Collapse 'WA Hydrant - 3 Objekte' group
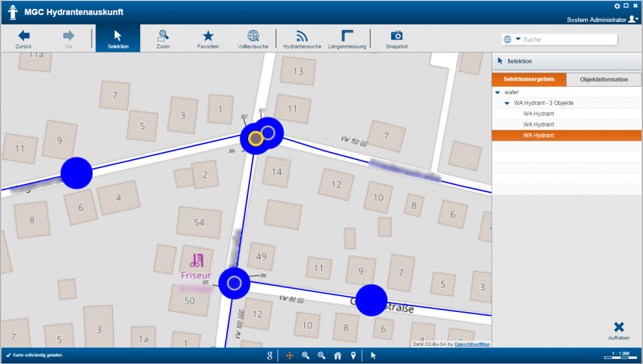This screenshot has height=364, width=643. 507,103
